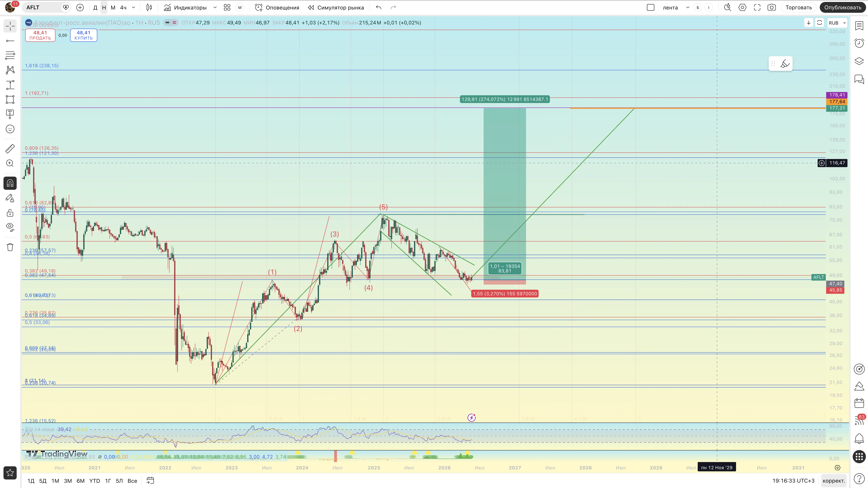This screenshot has width=868, height=488.
Task: Open chart settings hexagon icon
Action: tap(742, 7)
